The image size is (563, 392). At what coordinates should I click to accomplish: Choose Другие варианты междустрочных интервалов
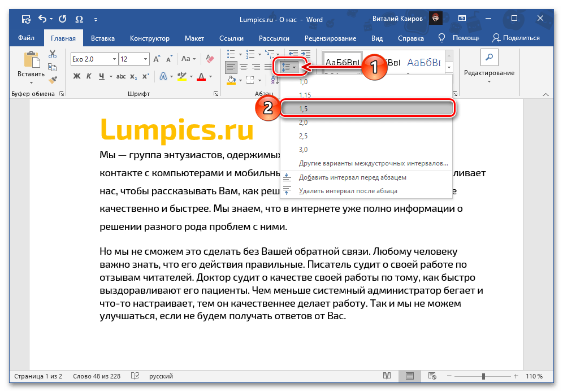point(373,163)
